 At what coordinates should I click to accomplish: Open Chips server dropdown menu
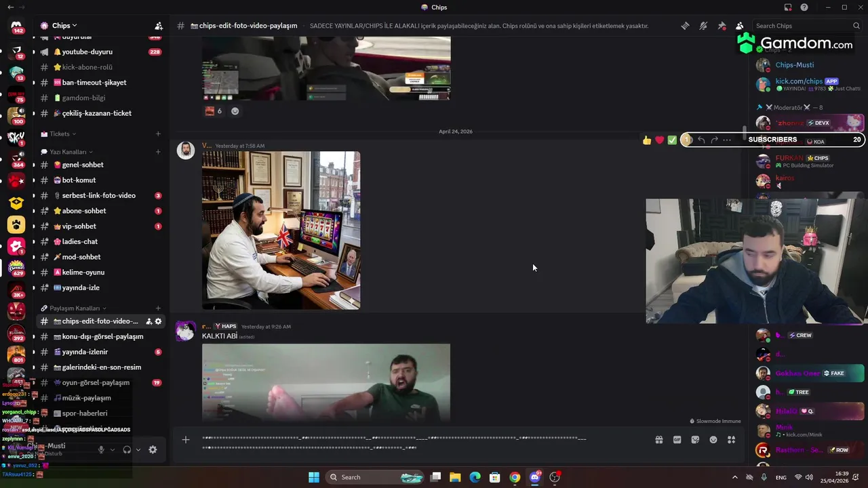(64, 26)
